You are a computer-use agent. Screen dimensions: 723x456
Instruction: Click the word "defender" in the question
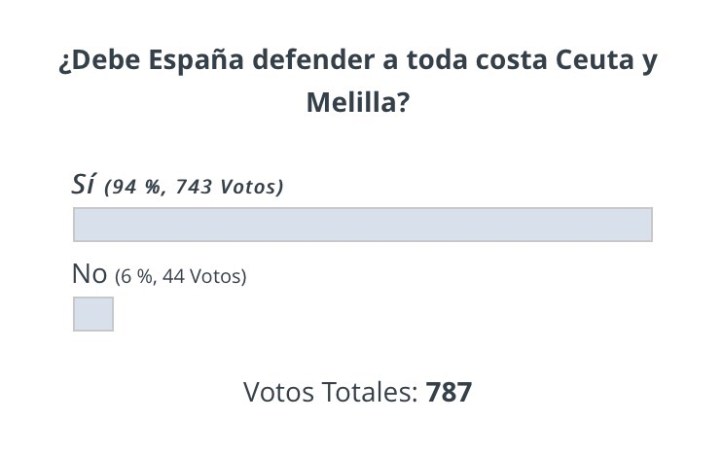pos(312,62)
